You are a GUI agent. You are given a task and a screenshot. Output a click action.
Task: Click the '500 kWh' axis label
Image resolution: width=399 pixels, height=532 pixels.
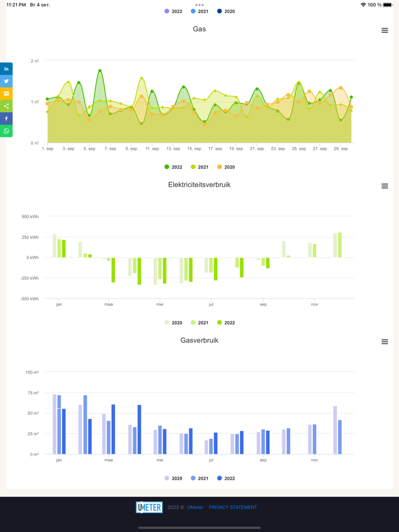click(30, 216)
